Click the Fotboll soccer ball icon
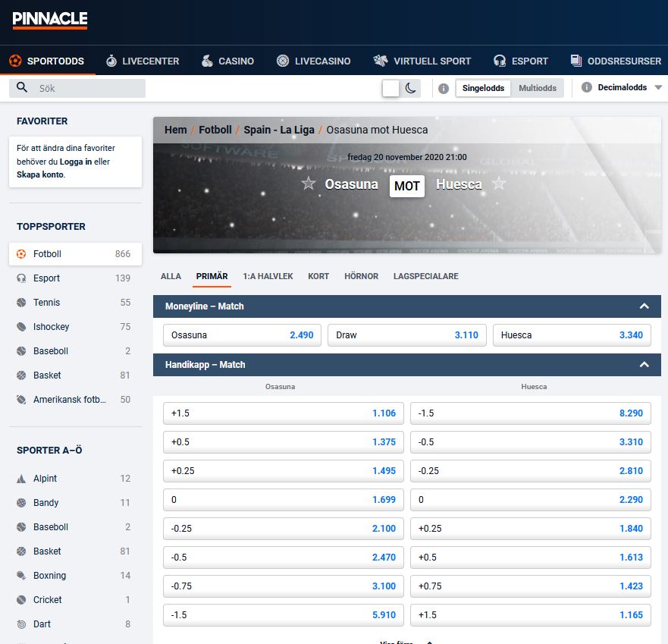Viewport: 668px width, 644px height. click(x=21, y=254)
